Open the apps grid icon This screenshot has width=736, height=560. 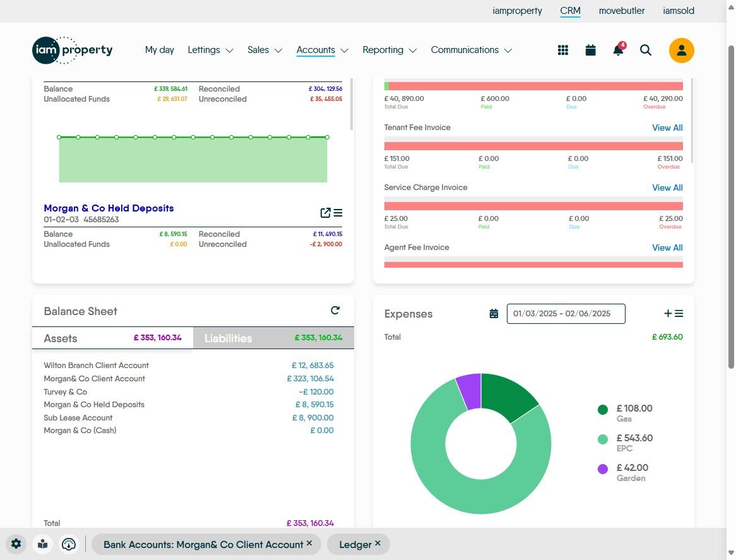pos(563,51)
